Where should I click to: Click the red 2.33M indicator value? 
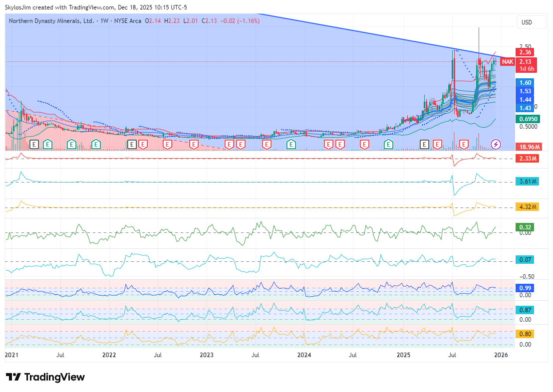click(528, 159)
